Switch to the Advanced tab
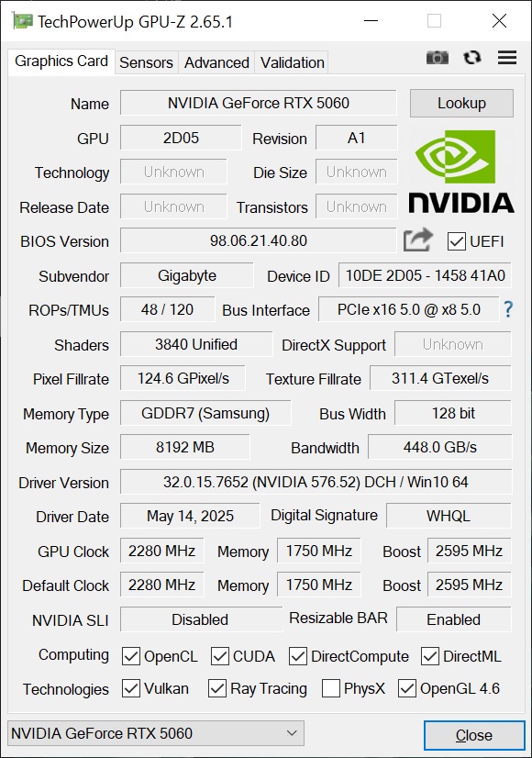The height and width of the screenshot is (758, 532). point(216,62)
